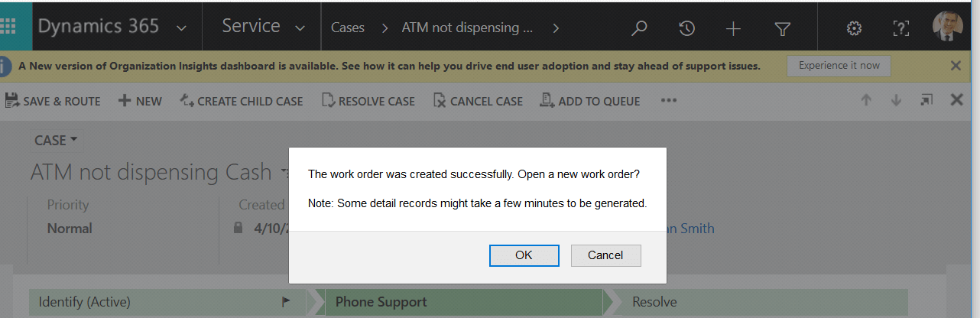Open the app launcher waffle icon
Screen dimensions: 980x318
tap(8, 27)
